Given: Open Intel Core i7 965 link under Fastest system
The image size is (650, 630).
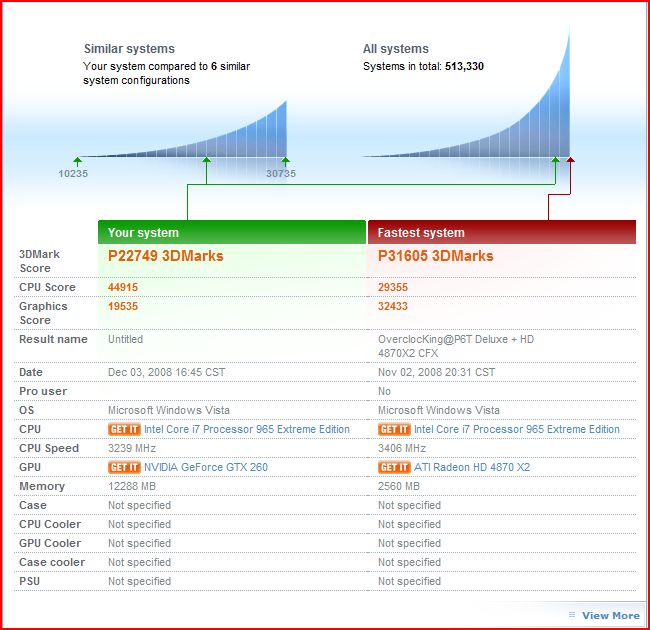Looking at the screenshot, I should pos(517,429).
